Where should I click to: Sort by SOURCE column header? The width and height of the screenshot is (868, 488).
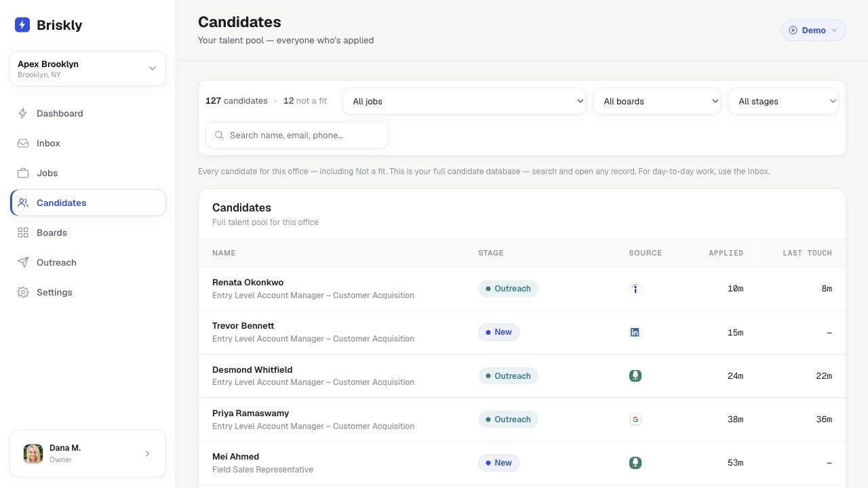click(645, 253)
